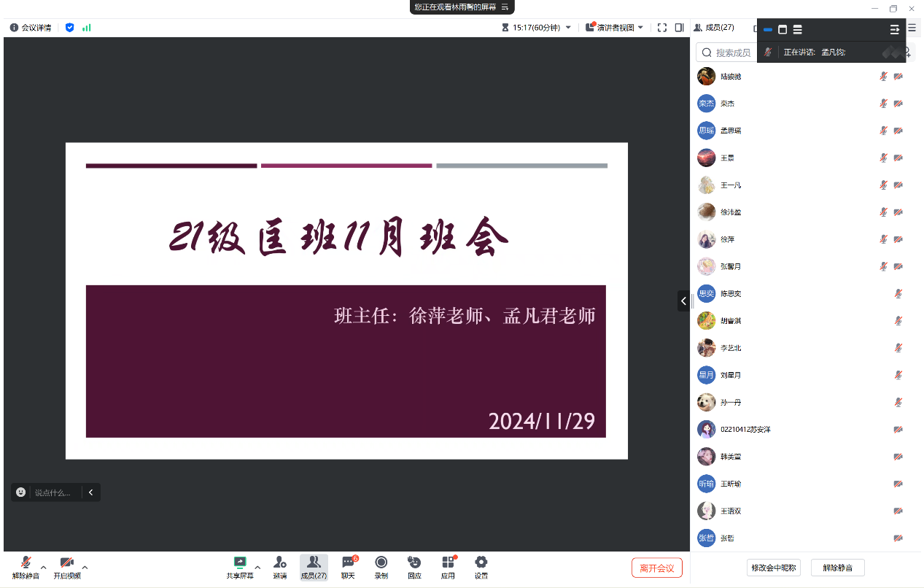Expand the audio options arrow beside 解除静音
The height and width of the screenshot is (588, 924).
coord(44,567)
